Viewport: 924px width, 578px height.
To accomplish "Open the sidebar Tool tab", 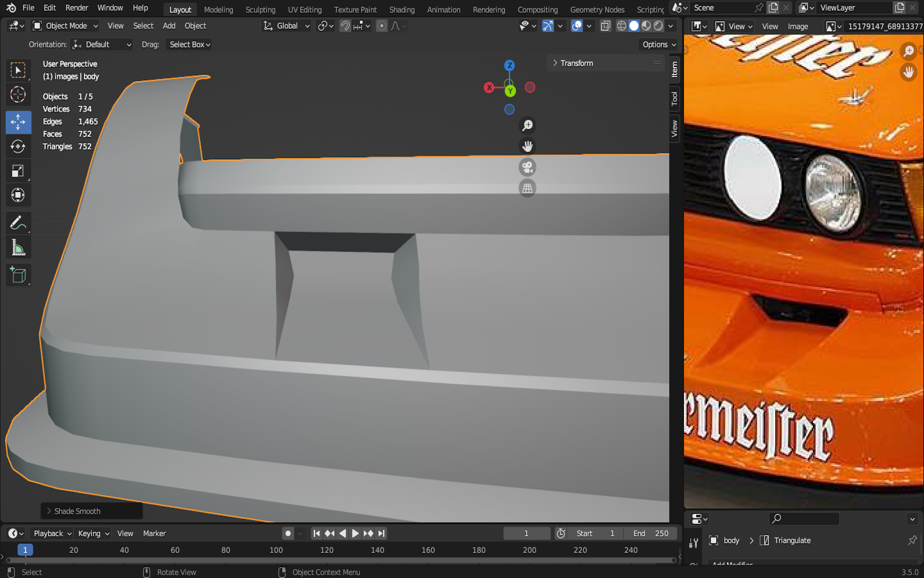I will click(674, 98).
